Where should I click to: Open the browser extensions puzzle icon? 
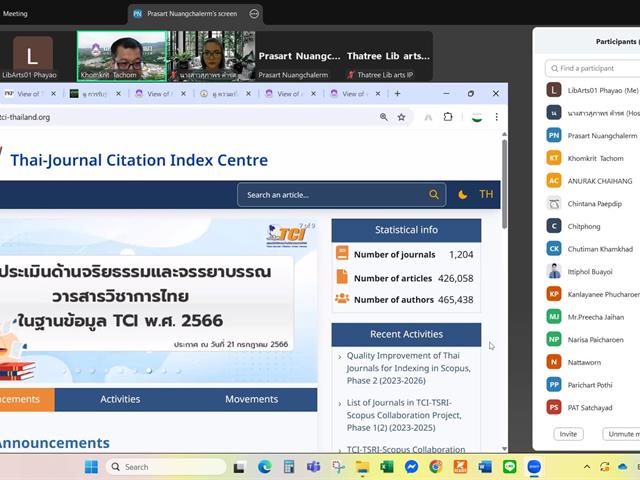pyautogui.click(x=448, y=117)
